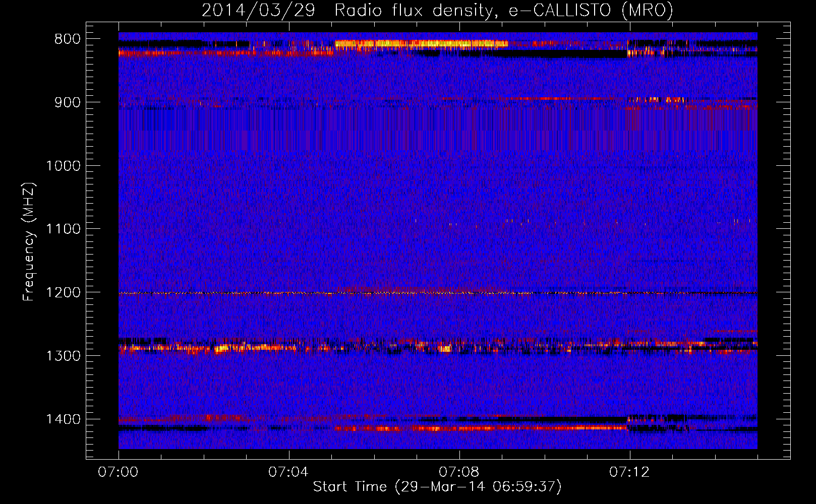The width and height of the screenshot is (816, 504).
Task: Click the 07:04 time tick label
Action: [x=288, y=472]
